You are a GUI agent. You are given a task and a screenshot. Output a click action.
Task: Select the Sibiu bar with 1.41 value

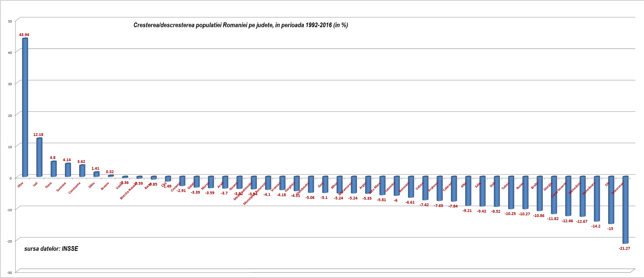(96, 174)
